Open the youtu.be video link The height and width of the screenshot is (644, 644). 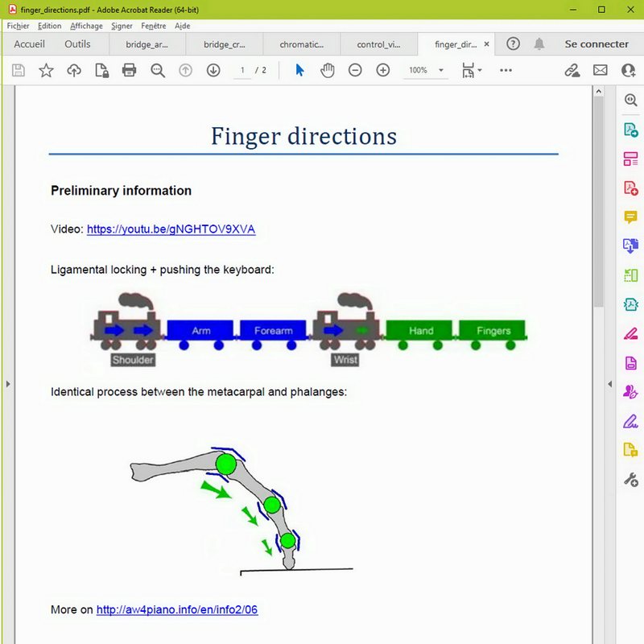(x=171, y=229)
